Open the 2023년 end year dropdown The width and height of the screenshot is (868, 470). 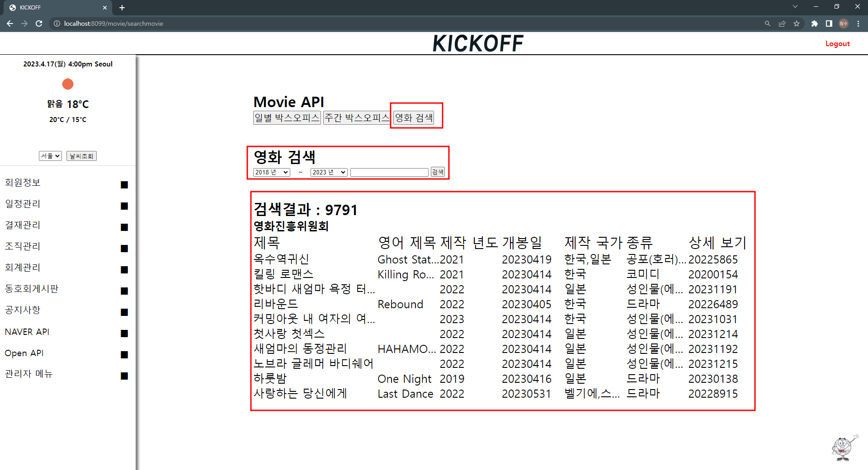point(328,172)
